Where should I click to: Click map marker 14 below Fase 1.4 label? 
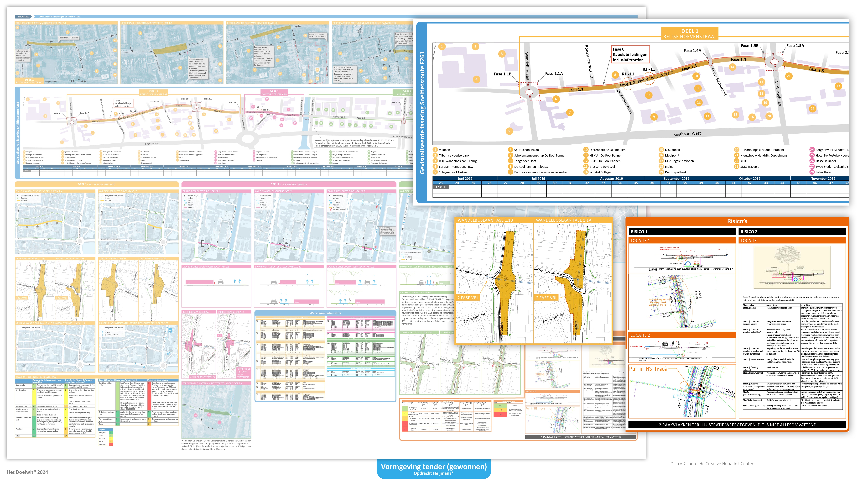(x=732, y=67)
